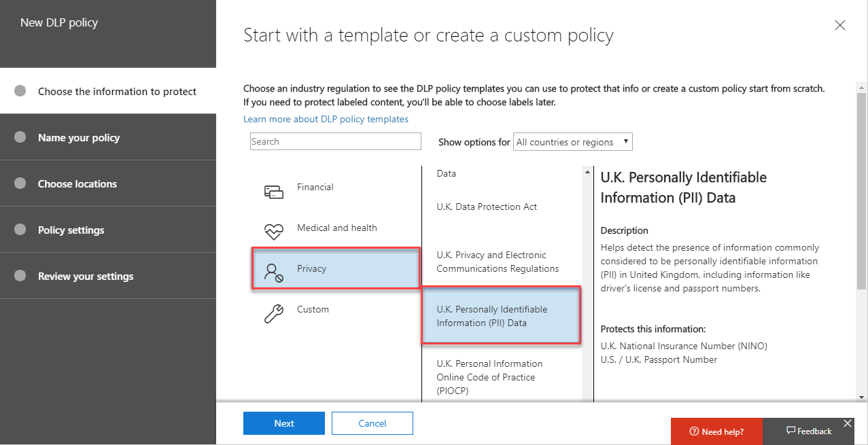868x445 pixels.
Task: Select the Privacy category label
Action: point(312,268)
